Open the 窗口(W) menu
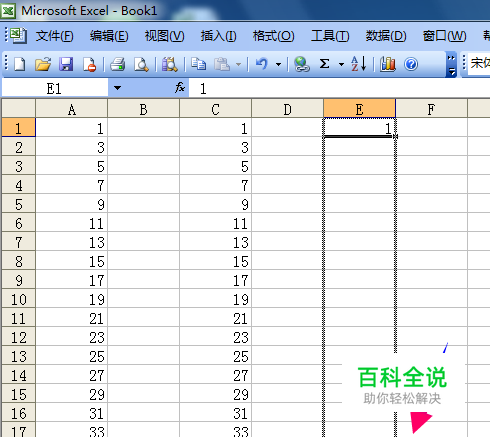This screenshot has width=490, height=437. [444, 36]
